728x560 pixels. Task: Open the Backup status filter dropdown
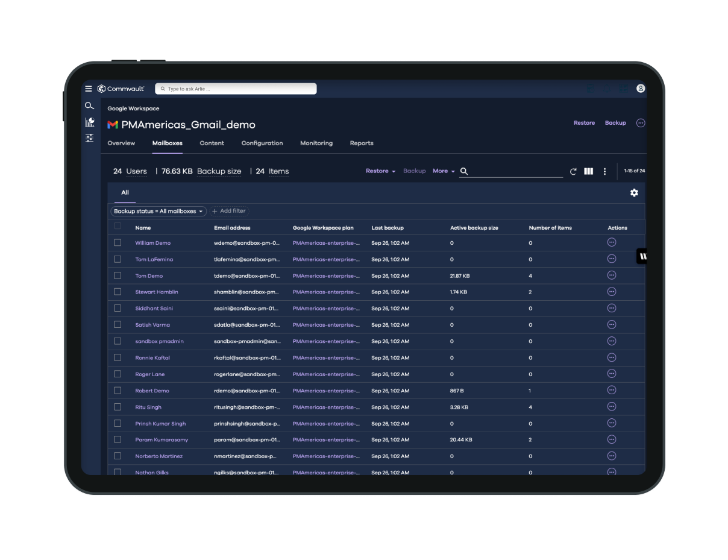pyautogui.click(x=158, y=212)
